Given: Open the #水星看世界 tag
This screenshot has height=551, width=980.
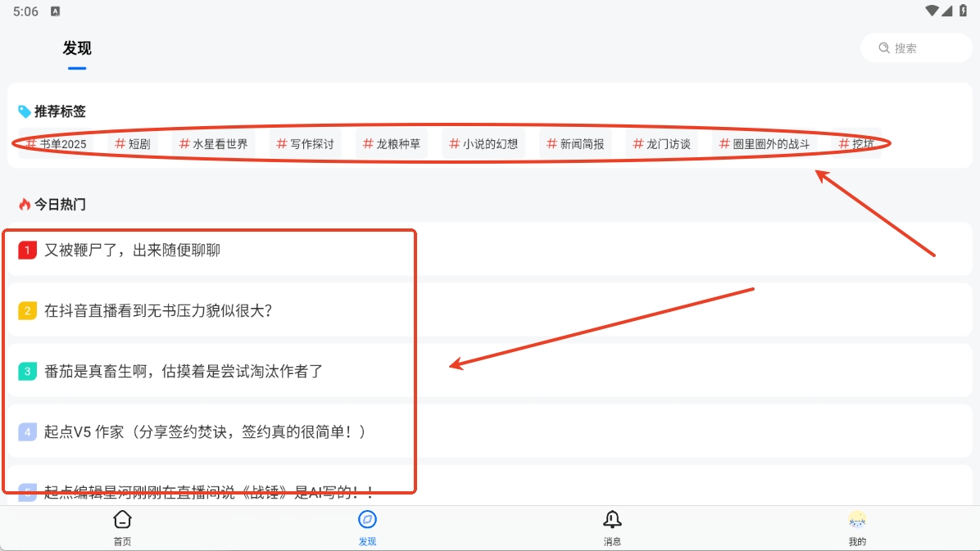Looking at the screenshot, I should [214, 144].
